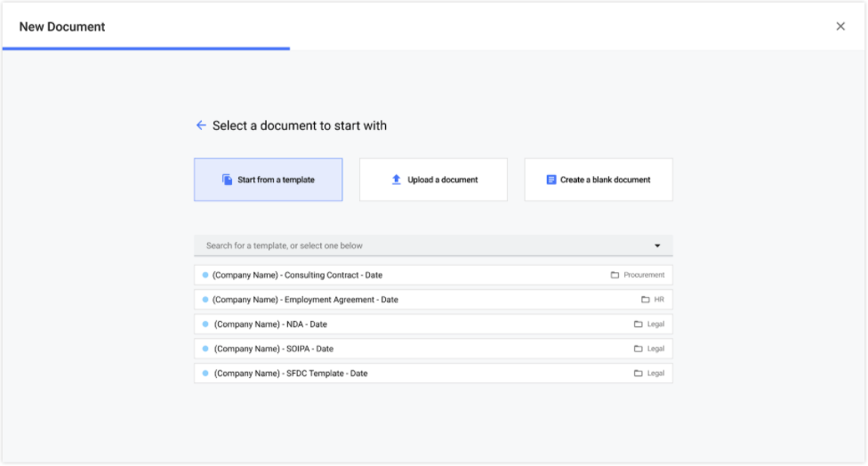Click the Procurement folder icon
Screen dimensions: 868x466
coord(615,276)
